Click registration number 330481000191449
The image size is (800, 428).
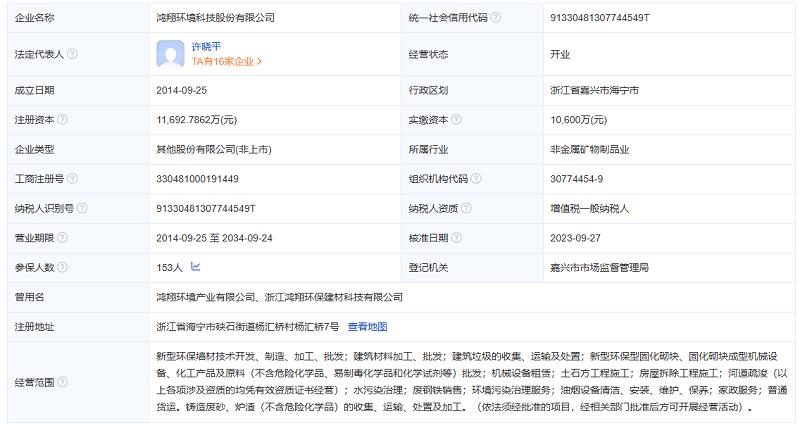click(197, 179)
